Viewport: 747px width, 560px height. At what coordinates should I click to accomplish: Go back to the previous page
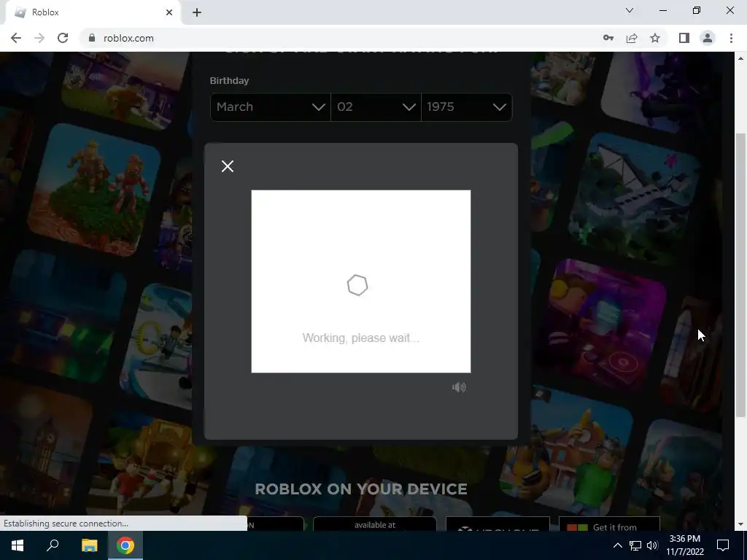click(16, 38)
